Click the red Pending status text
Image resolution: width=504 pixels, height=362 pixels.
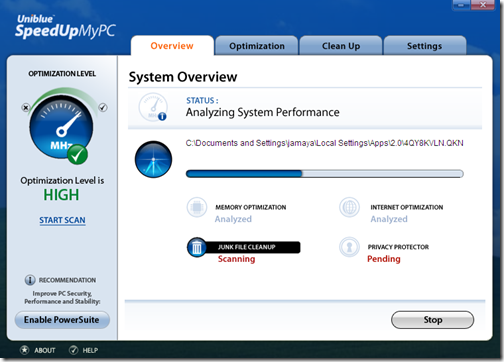tap(384, 259)
